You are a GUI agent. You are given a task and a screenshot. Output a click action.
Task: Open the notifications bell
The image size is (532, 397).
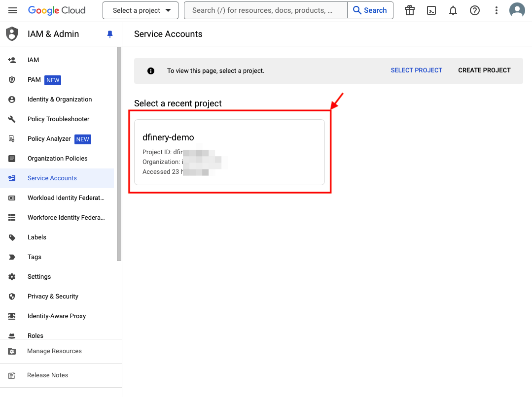453,10
